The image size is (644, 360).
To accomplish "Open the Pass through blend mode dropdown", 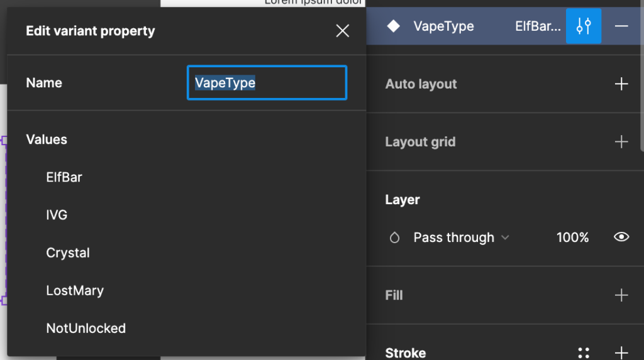I will (461, 237).
